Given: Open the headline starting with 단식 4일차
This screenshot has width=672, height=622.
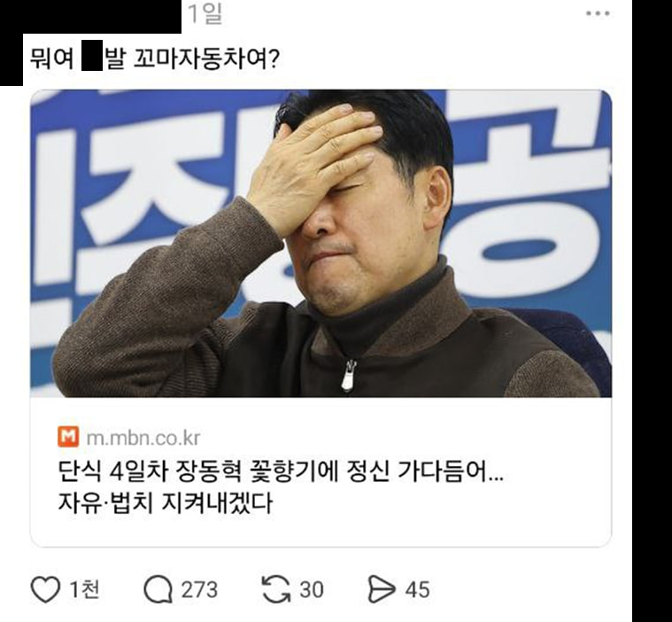Looking at the screenshot, I should [281, 471].
